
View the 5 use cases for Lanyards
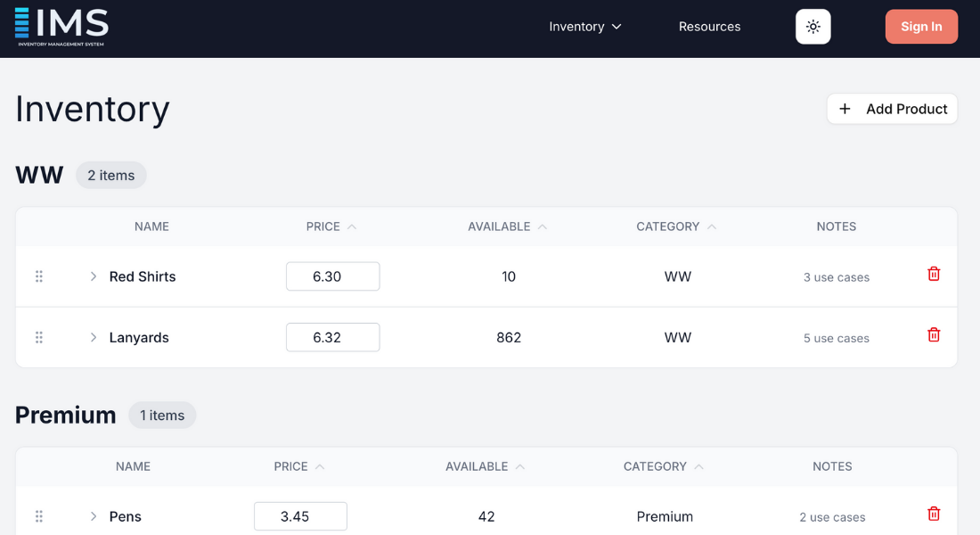click(836, 338)
